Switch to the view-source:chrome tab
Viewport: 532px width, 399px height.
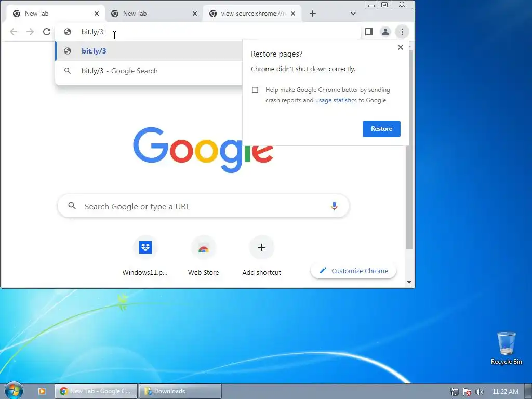tap(252, 14)
